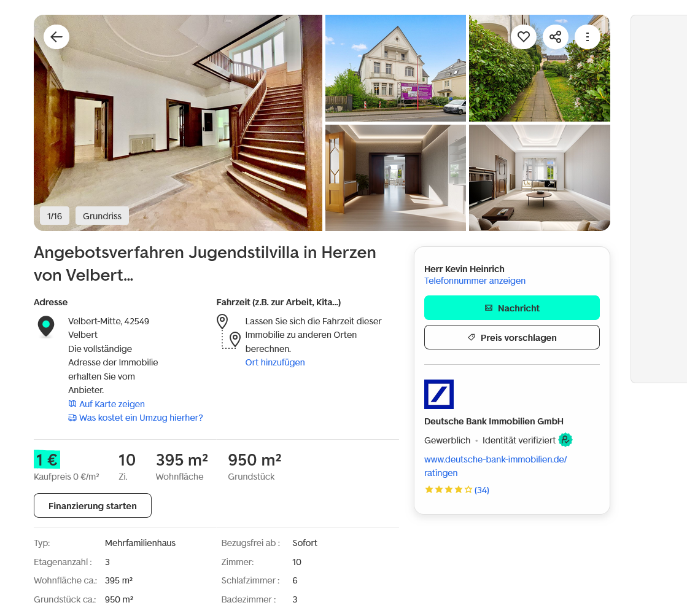Open www.deutsche-bank-immobilien.de/ratingen link
The height and width of the screenshot is (616, 687).
click(x=495, y=466)
